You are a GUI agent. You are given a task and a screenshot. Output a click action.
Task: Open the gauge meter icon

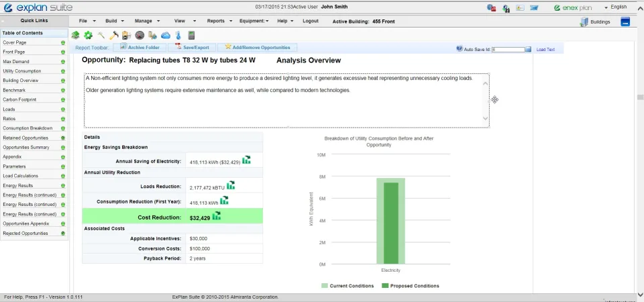(x=140, y=36)
